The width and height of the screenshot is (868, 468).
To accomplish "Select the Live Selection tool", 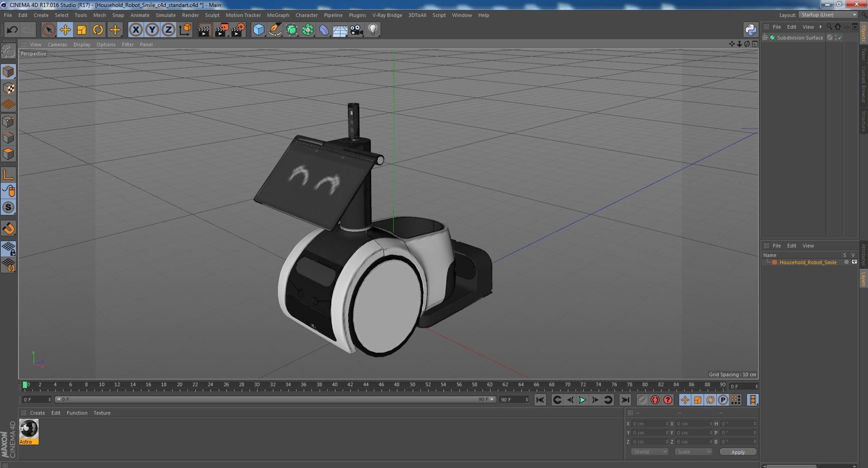I will click(x=48, y=30).
